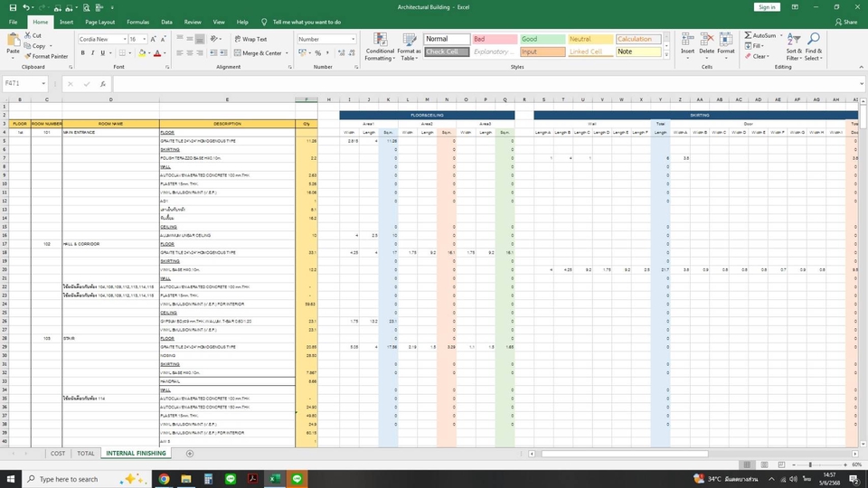Toggle Bold formatting
This screenshot has width=868, height=488.
pyautogui.click(x=82, y=53)
